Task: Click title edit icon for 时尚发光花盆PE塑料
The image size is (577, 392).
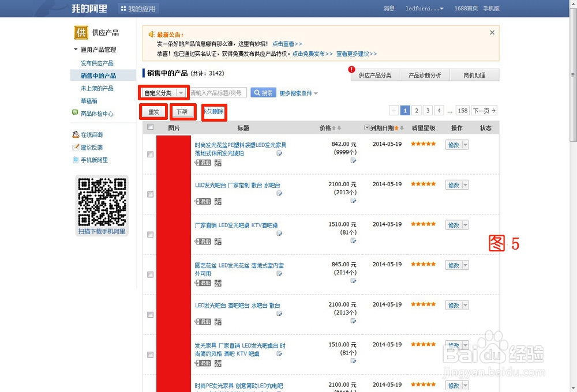Action: click(x=280, y=153)
